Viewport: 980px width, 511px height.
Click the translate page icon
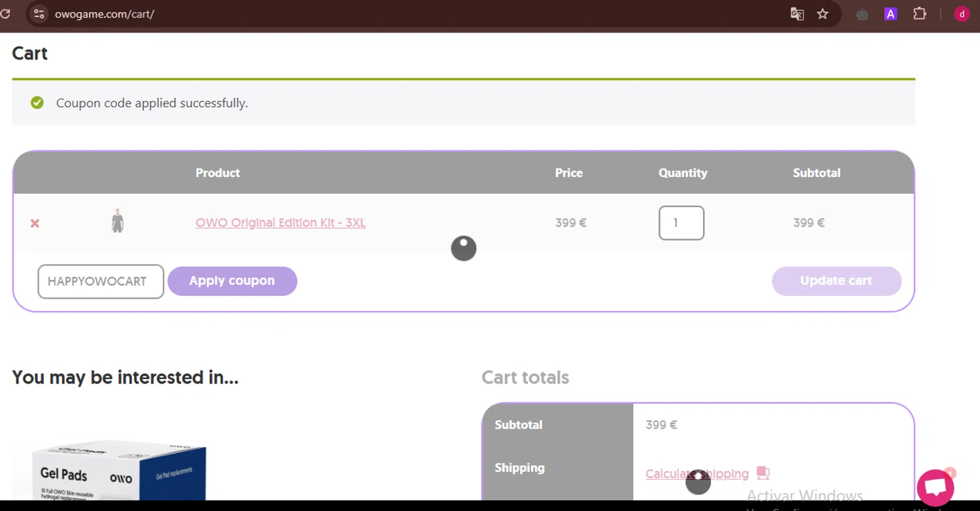pyautogui.click(x=797, y=14)
